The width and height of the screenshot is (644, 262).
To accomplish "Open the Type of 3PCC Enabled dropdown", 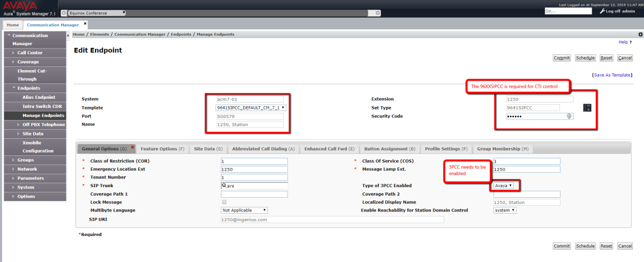I will [503, 185].
